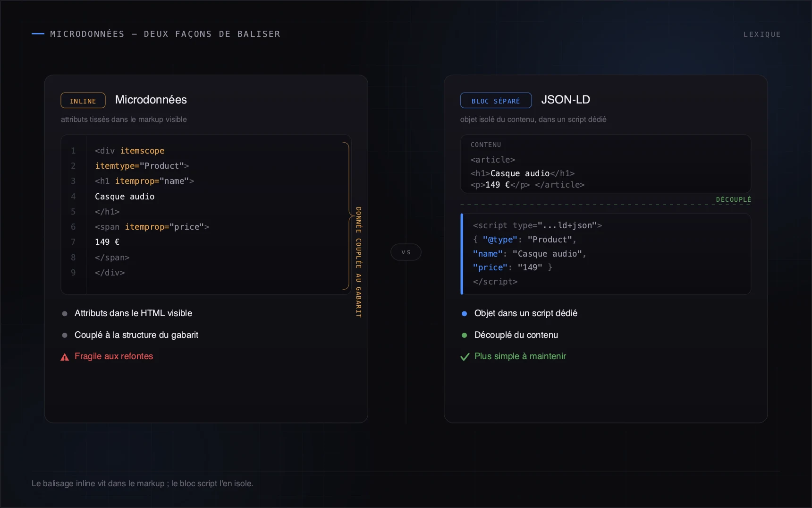
Task: Click the blue bullet before Objet dans un script
Action: pyautogui.click(x=464, y=314)
